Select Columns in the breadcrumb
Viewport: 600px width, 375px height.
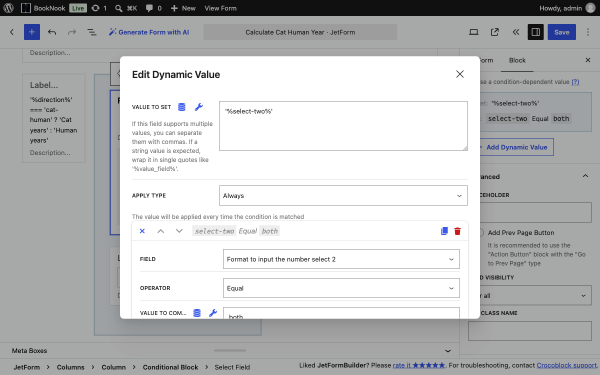[70, 367]
